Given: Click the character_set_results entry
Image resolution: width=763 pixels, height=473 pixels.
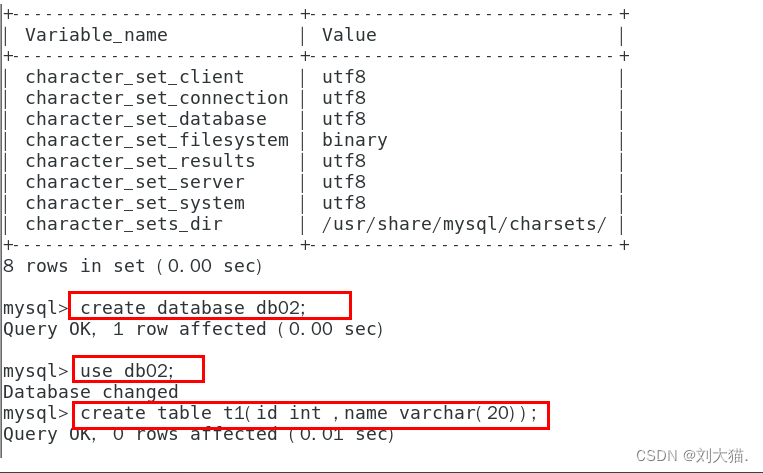Looking at the screenshot, I should click(x=140, y=161).
